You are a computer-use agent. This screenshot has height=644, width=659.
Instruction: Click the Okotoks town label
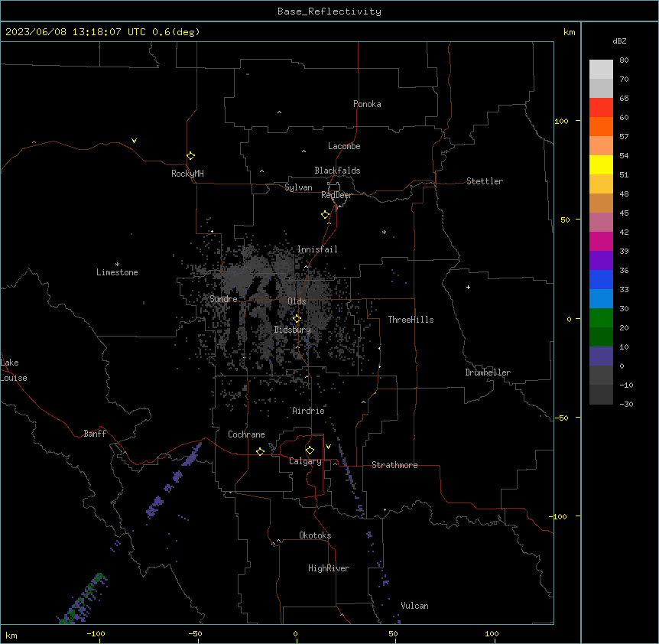click(x=315, y=535)
